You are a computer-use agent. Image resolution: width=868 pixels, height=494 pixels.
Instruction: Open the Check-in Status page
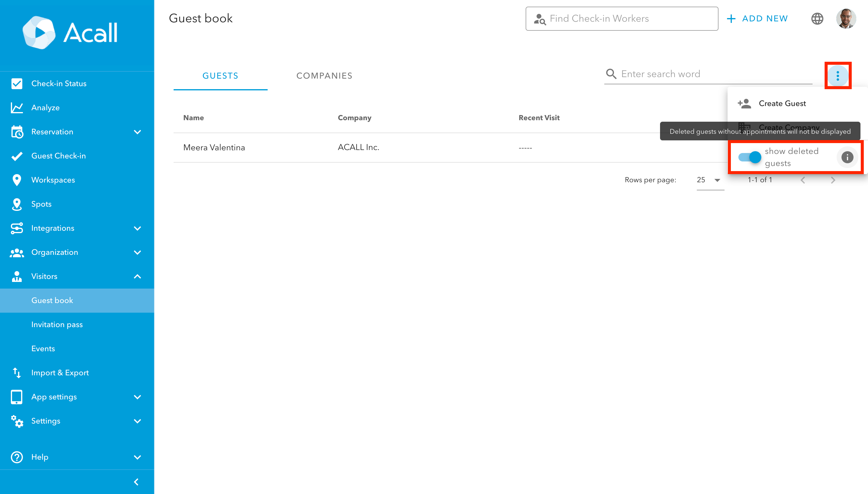coord(77,83)
